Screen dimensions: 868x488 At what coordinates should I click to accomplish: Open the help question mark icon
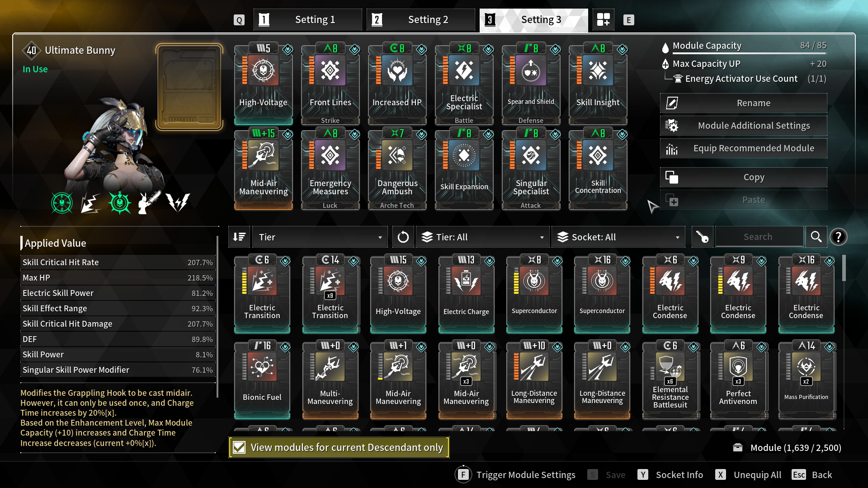839,237
